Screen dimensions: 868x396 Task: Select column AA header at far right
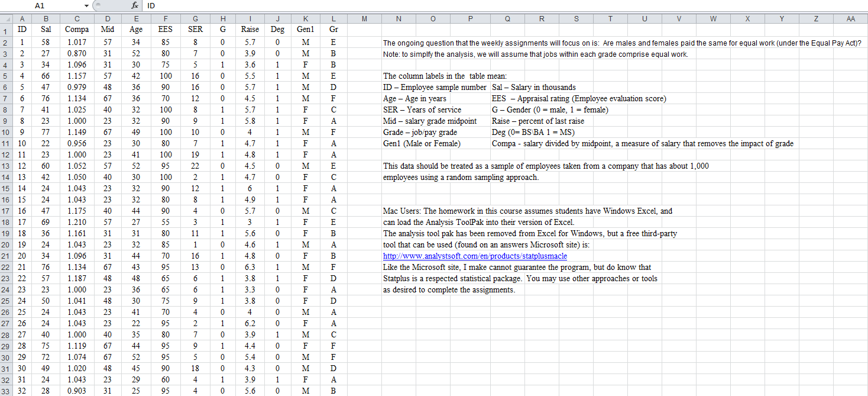point(850,18)
